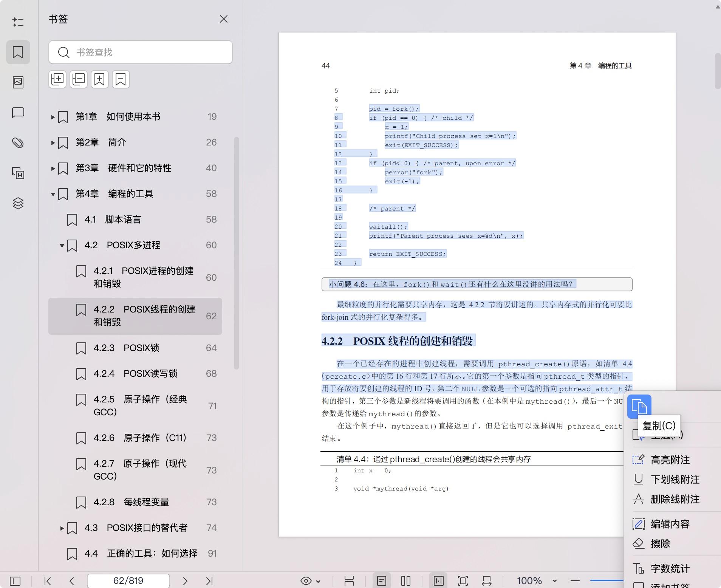The height and width of the screenshot is (588, 721).
Task: Add a new bookmark icon
Action: pos(99,79)
